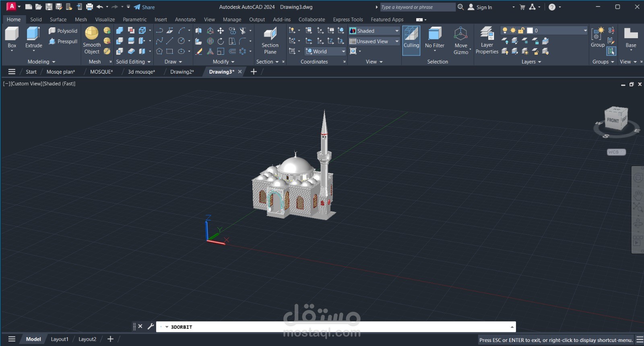Select the Base view tool
Screen dimensions: 644x346
(631, 37)
